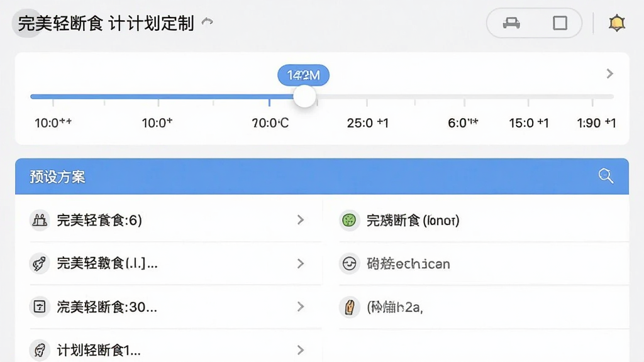Click the green round icon beside 断食 (lonoт)
Image resolution: width=644 pixels, height=362 pixels.
(x=349, y=221)
